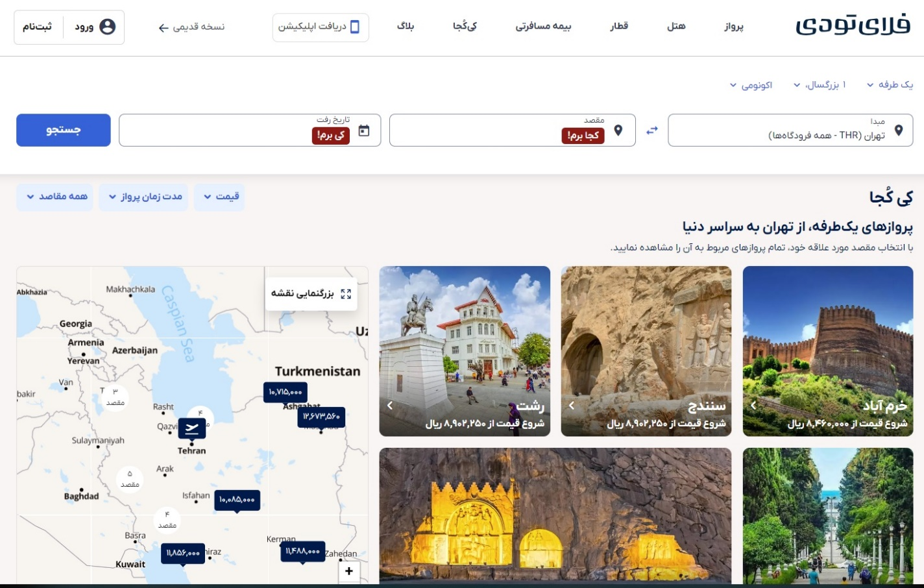Click the جستجو search button

click(63, 130)
